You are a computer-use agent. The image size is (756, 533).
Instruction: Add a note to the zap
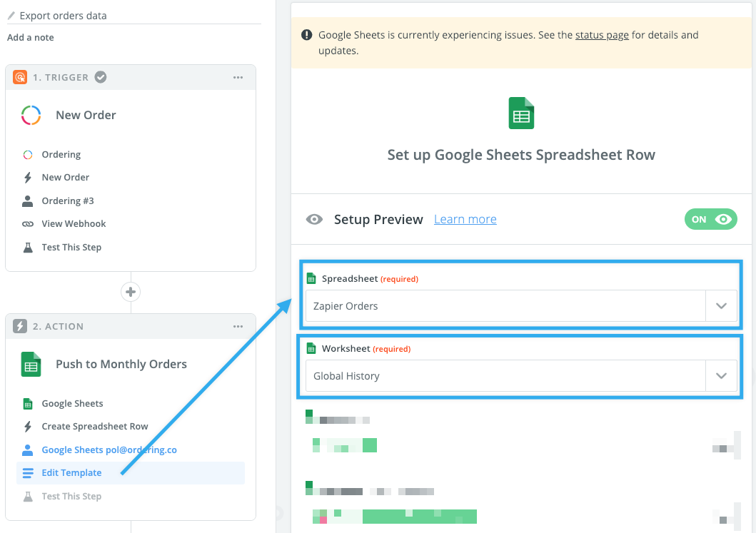31,38
